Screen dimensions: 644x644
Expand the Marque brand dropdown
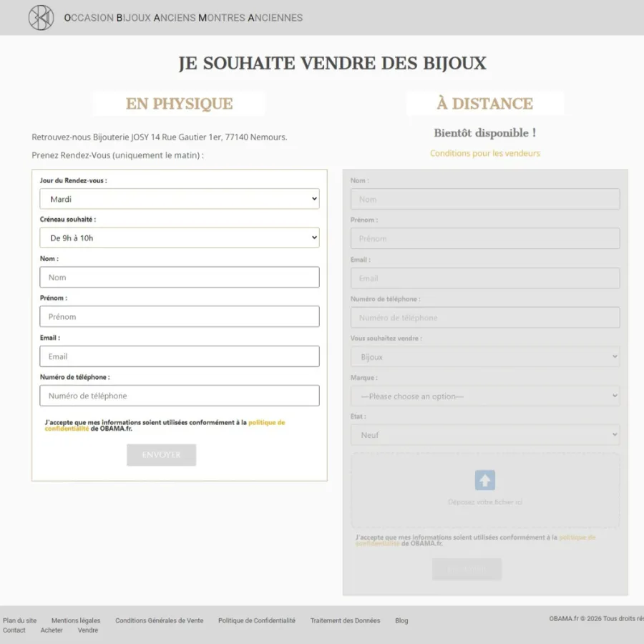point(484,396)
